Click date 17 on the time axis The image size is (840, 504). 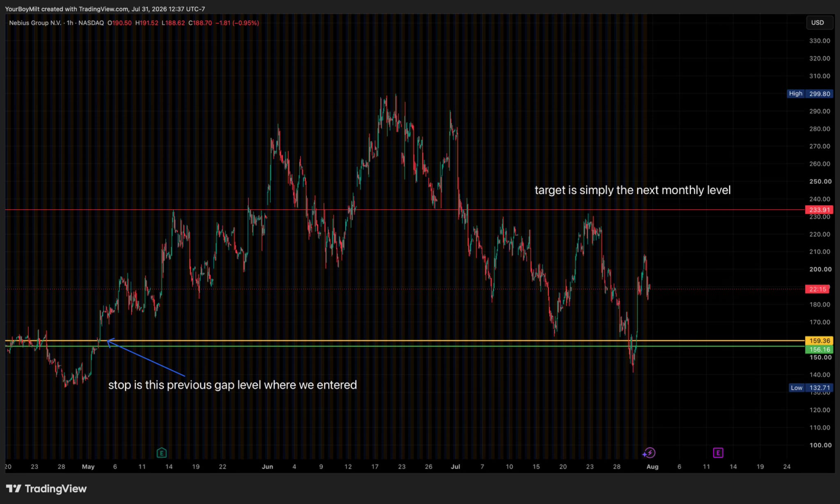pos(375,467)
